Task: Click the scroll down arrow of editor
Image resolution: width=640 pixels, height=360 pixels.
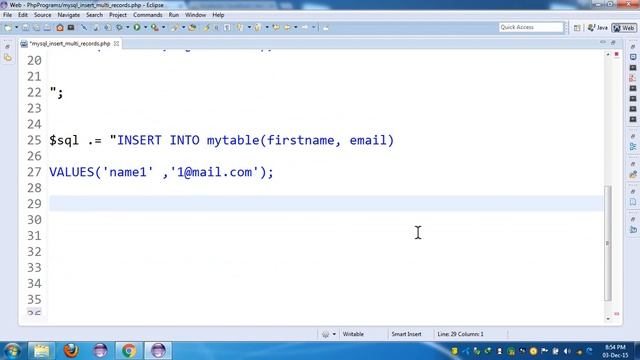Action: [x=607, y=319]
